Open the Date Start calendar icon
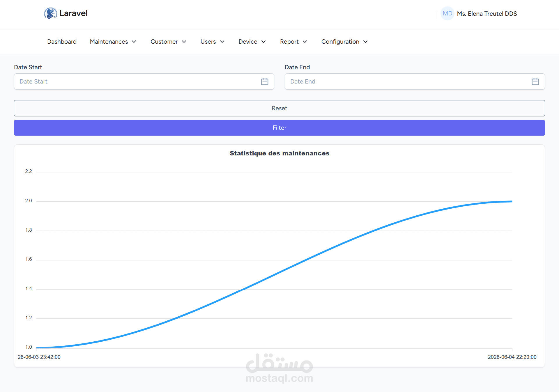This screenshot has width=559, height=392. (x=264, y=81)
